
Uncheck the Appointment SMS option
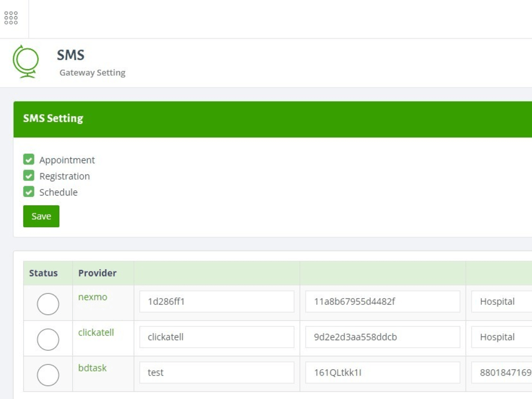[x=29, y=159]
